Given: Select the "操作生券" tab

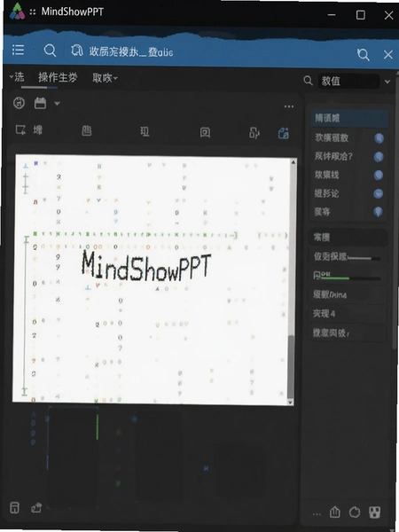Looking at the screenshot, I should click(x=58, y=78).
